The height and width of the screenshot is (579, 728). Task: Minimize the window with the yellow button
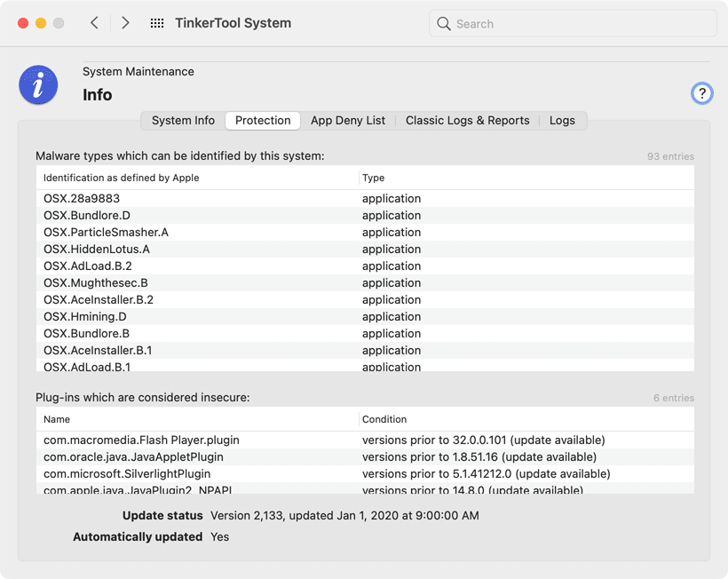(x=41, y=23)
